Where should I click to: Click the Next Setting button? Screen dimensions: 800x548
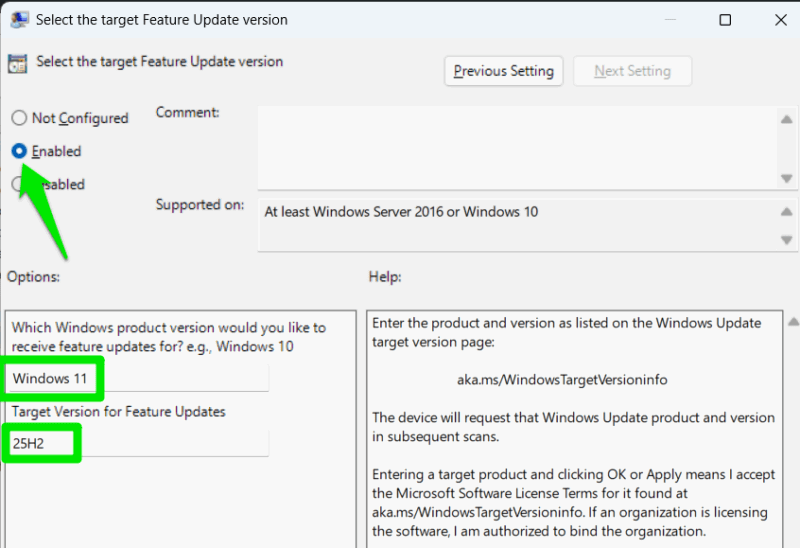[x=632, y=71]
